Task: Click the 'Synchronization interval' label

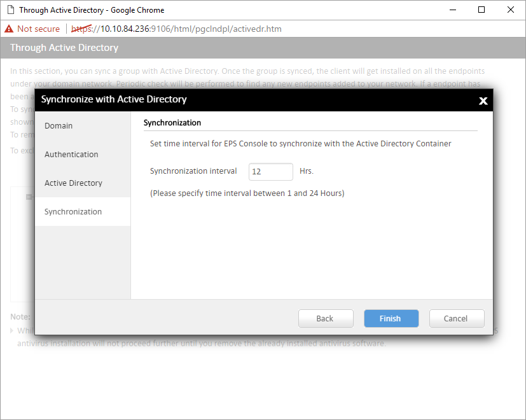Action: 193,171
